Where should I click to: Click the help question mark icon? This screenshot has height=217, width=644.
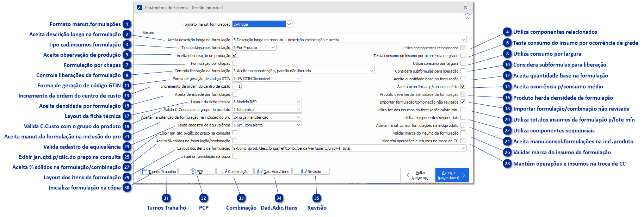467,16
